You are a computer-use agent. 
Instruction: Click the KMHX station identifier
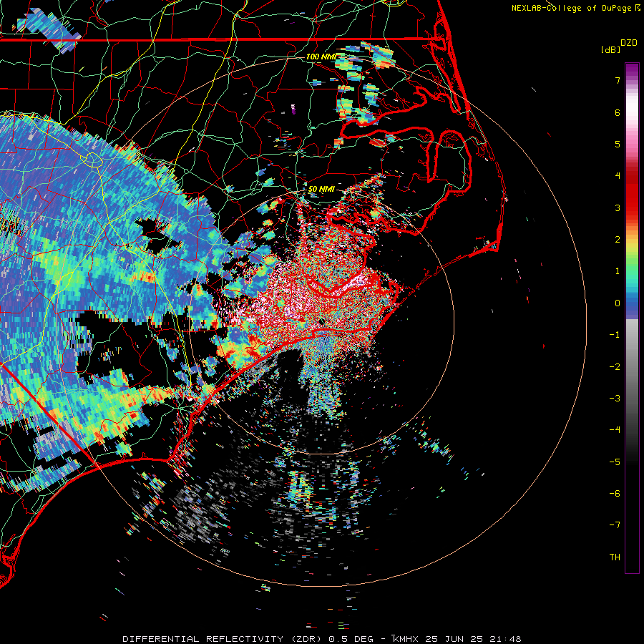(405, 639)
